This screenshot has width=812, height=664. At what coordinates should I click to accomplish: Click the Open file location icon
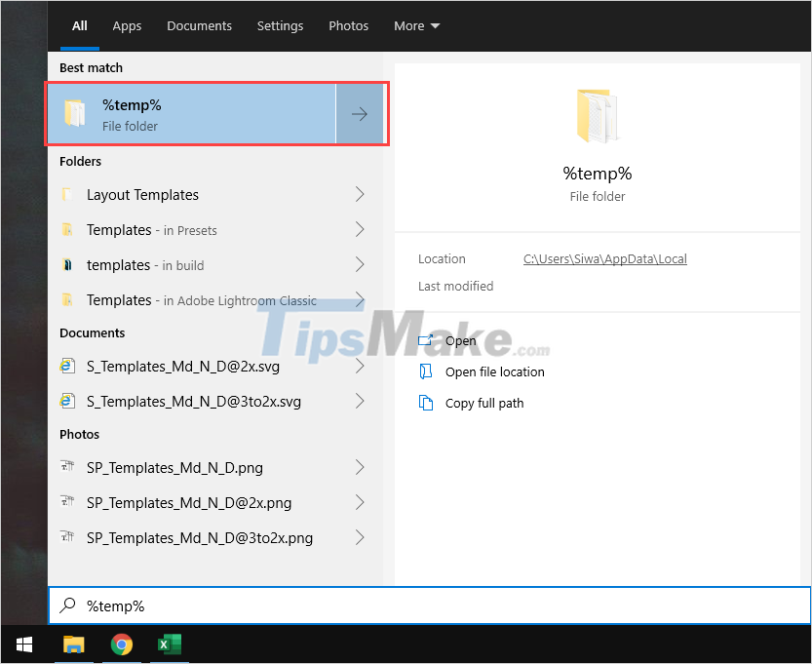(x=425, y=371)
